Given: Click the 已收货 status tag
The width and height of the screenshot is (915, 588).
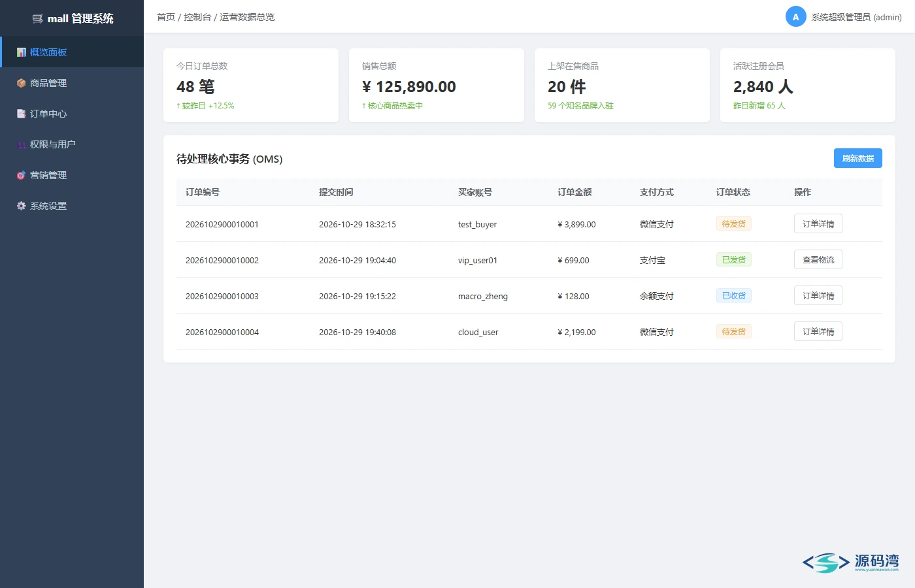Looking at the screenshot, I should [734, 295].
